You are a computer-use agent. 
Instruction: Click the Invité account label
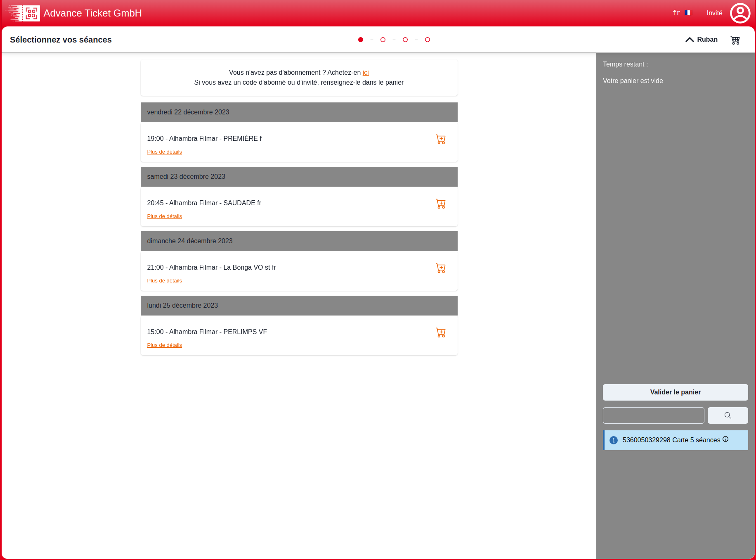point(714,13)
